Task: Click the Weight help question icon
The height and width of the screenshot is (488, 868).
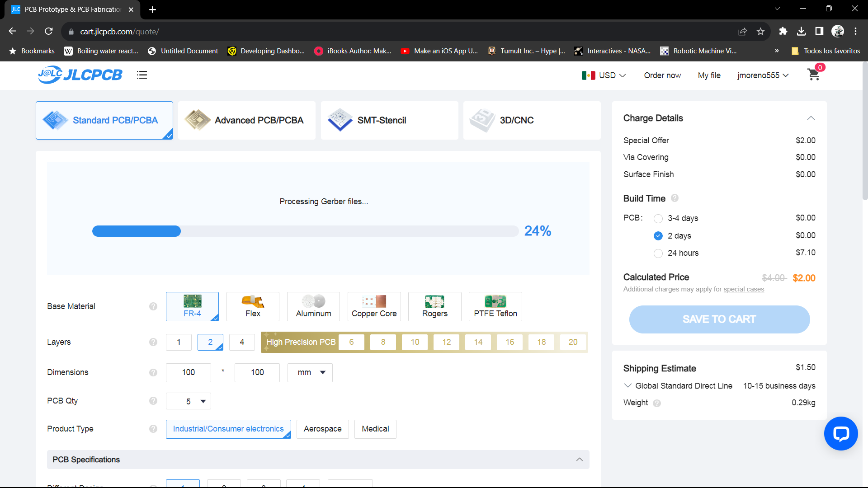Action: pos(657,403)
